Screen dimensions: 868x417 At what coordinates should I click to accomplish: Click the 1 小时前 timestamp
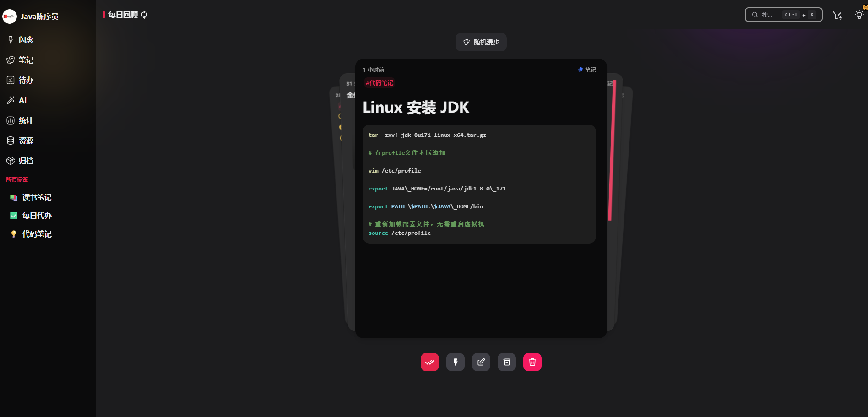[373, 70]
